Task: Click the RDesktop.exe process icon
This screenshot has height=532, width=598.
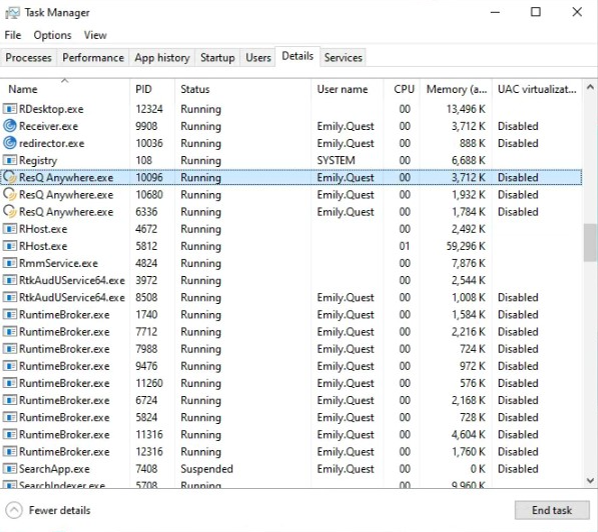Action: coord(10,109)
